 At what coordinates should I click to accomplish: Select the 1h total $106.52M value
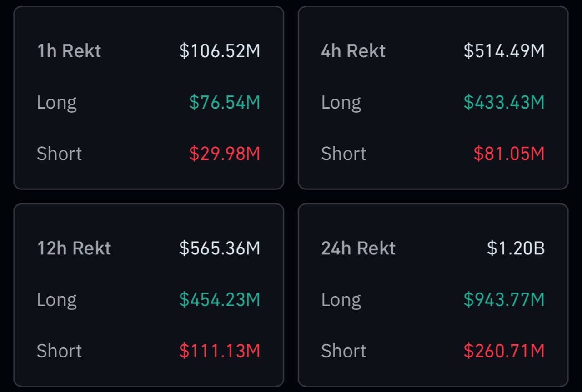[220, 50]
